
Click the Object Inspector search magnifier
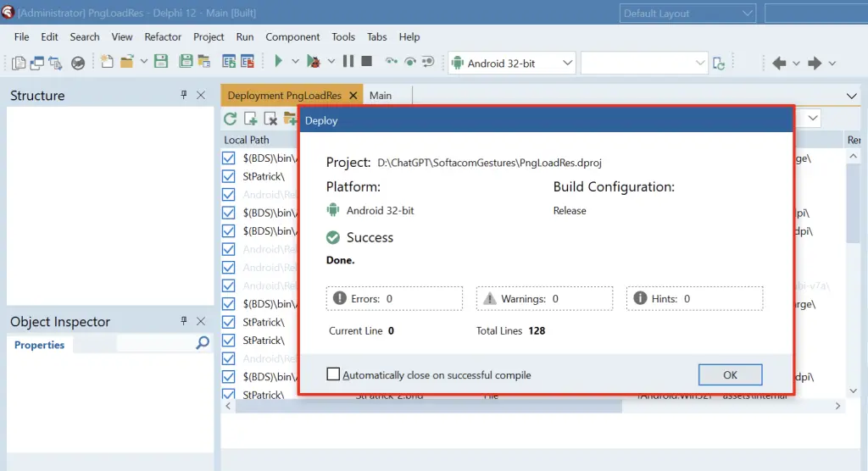pyautogui.click(x=203, y=343)
